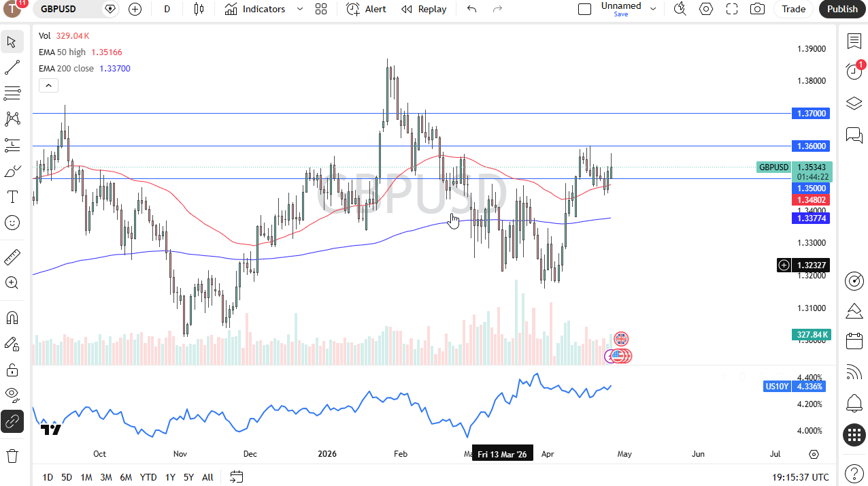Take a chart snapshot with the camera icon
The height and width of the screenshot is (486, 868).
point(757,9)
